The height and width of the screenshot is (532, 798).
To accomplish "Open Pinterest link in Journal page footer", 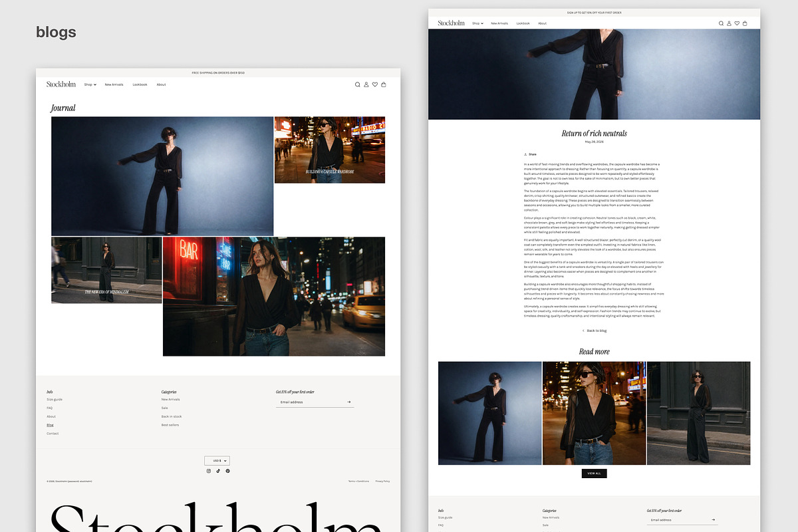I will 227,471.
